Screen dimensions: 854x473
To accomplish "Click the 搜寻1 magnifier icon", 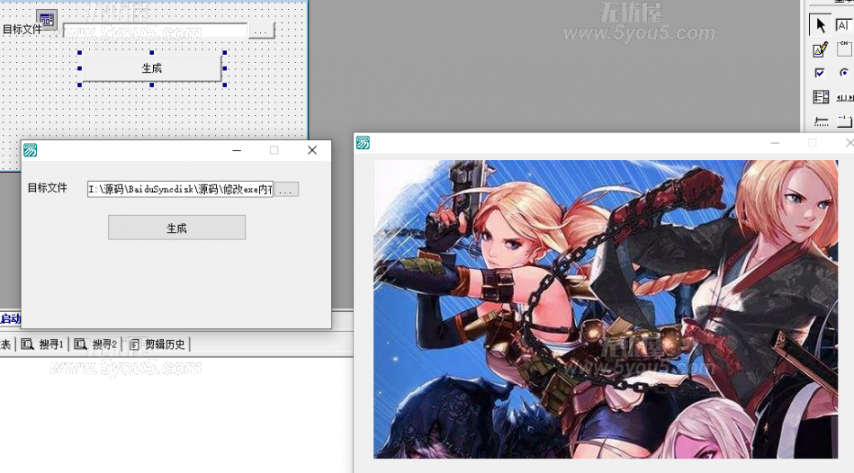I will coord(27,344).
